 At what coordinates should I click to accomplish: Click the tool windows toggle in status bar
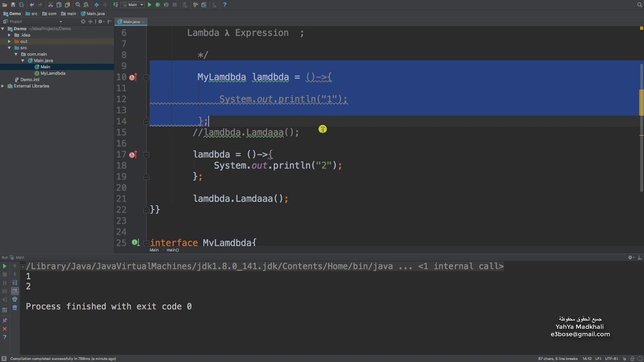4,358
